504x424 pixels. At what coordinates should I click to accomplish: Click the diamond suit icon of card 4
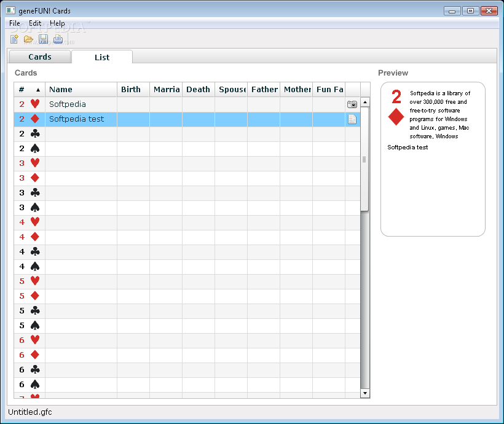(35, 237)
